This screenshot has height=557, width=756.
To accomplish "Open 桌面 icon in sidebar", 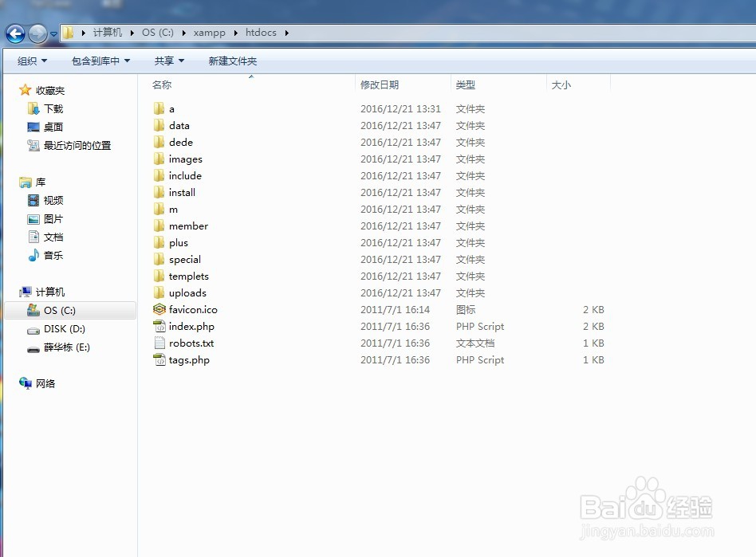I will coord(33,127).
